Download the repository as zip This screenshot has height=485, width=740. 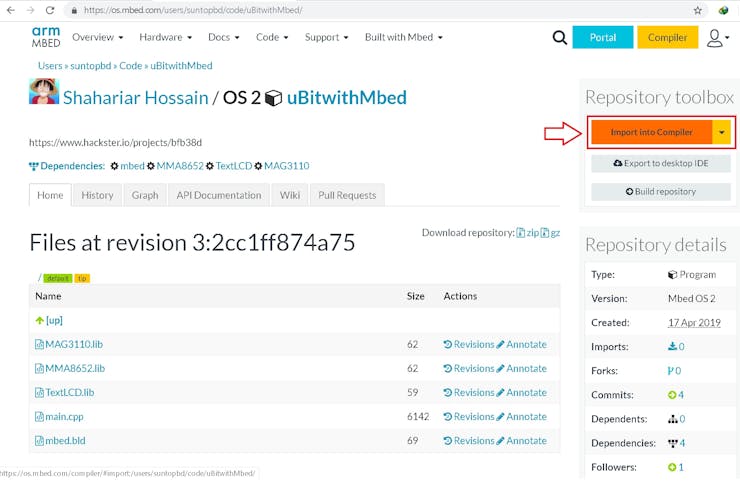click(528, 233)
